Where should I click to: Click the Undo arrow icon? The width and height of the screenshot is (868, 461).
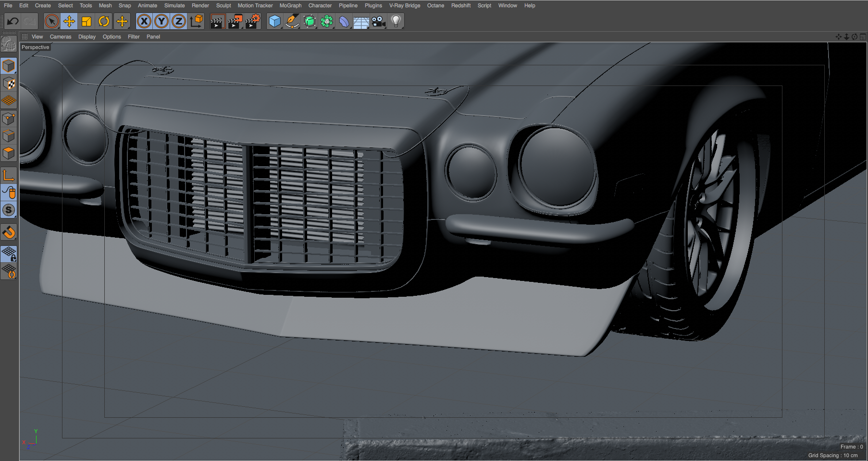(x=13, y=22)
